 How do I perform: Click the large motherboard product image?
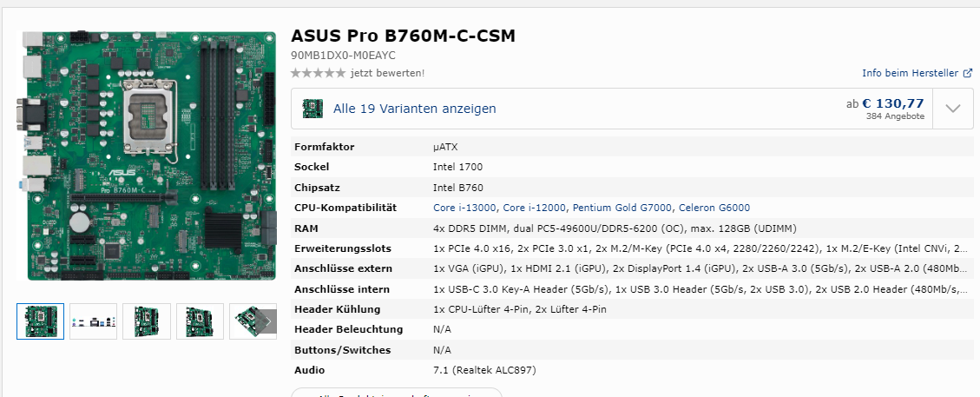[148, 155]
